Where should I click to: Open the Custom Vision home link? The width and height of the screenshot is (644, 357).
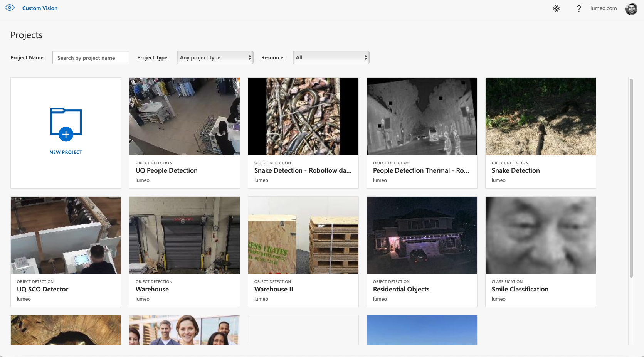click(x=40, y=8)
